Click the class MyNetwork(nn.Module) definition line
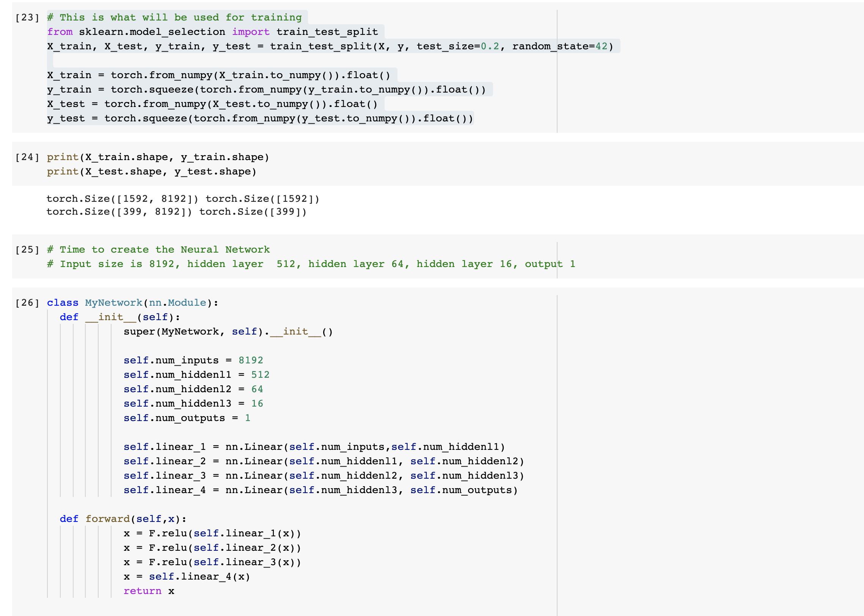 click(133, 303)
